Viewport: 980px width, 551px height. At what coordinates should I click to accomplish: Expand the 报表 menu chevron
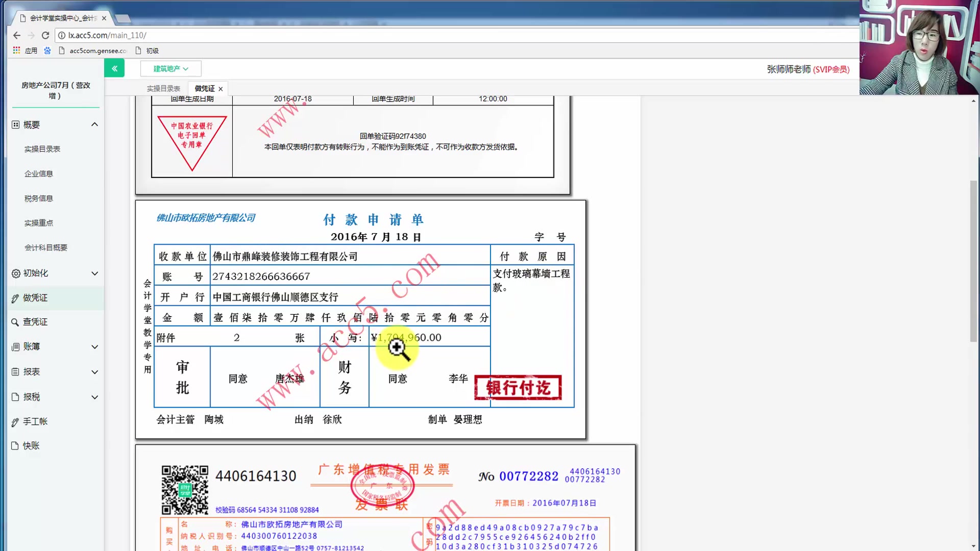(94, 372)
